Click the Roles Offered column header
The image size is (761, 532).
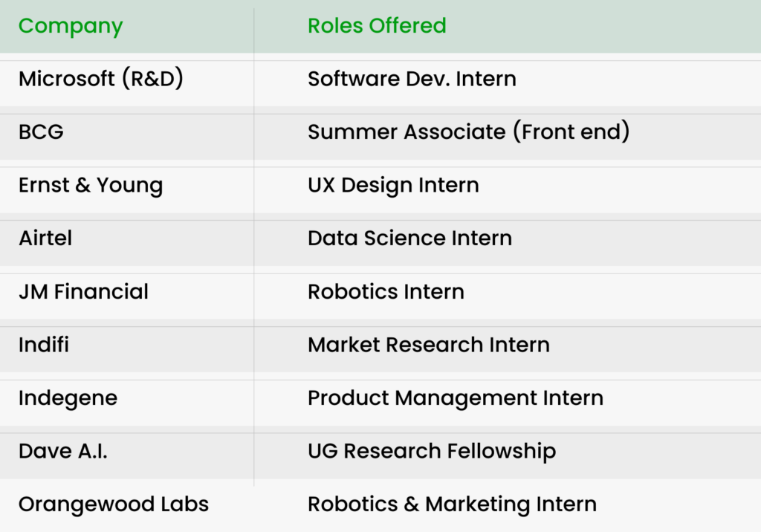point(377,26)
